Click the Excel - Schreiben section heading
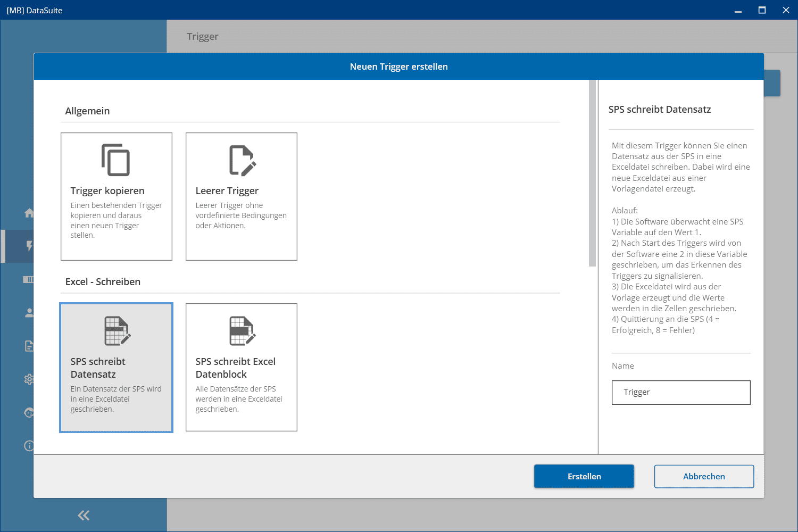This screenshot has height=532, width=798. click(x=103, y=281)
